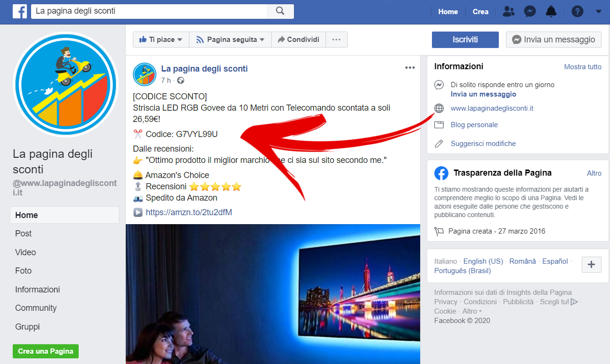The width and height of the screenshot is (610, 364).
Task: Open the post options ellipsis icon
Action: click(410, 67)
